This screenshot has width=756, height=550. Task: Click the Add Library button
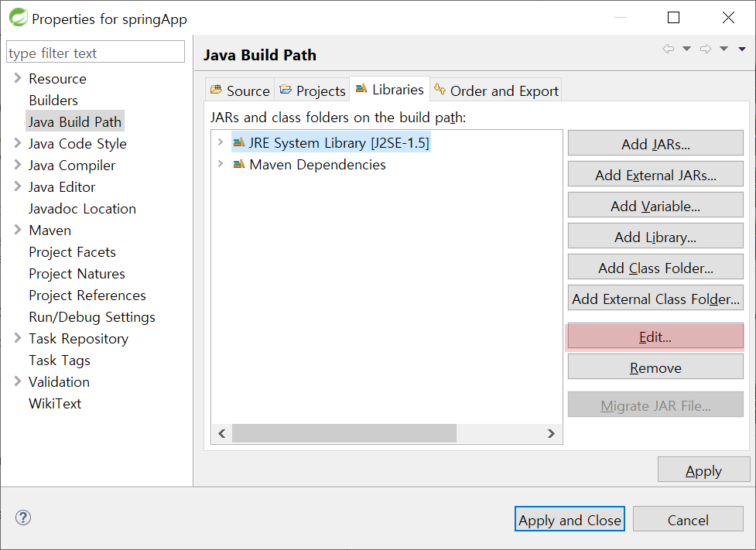655,236
